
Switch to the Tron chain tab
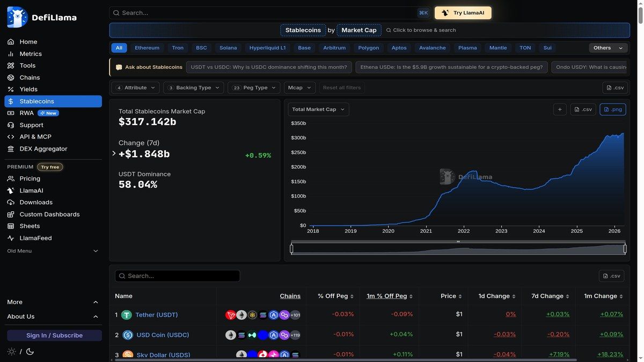point(178,47)
